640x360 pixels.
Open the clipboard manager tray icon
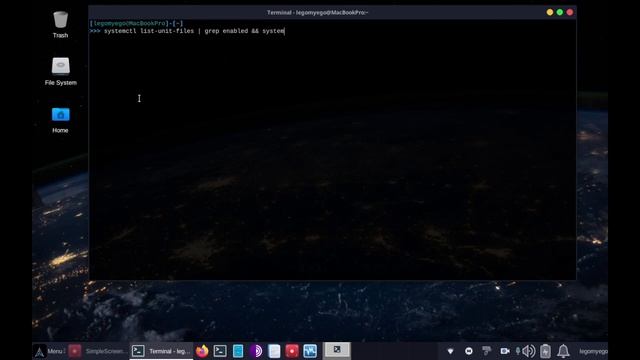click(487, 351)
